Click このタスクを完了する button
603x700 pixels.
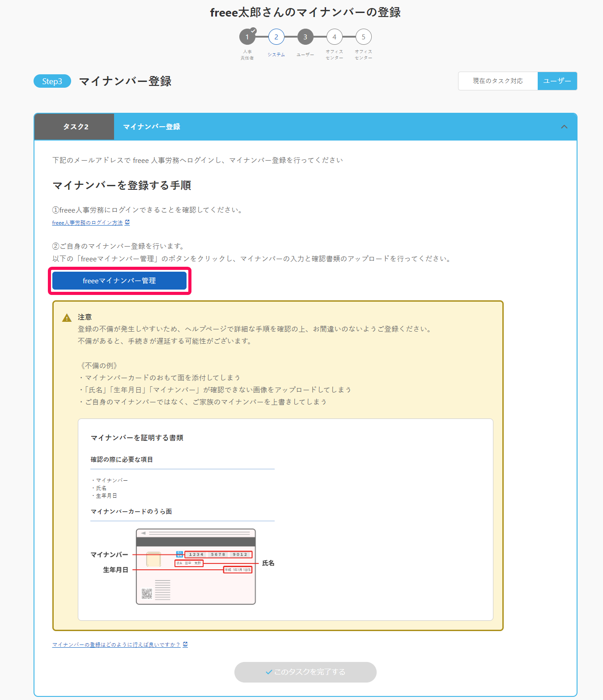point(306,672)
